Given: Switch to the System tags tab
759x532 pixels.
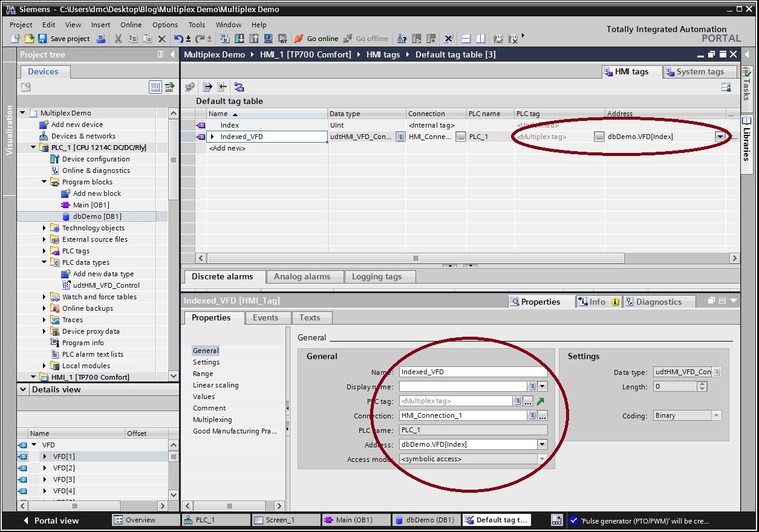Looking at the screenshot, I should tap(700, 71).
